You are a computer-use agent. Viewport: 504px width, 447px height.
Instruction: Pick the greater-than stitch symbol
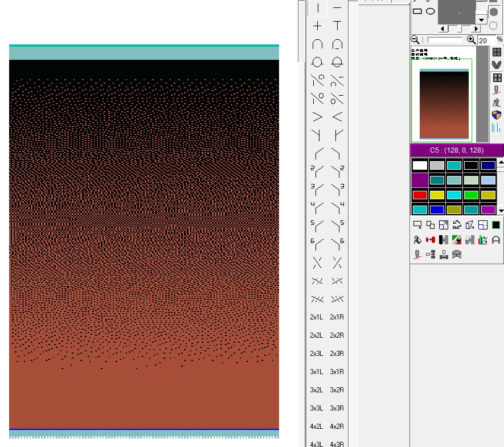pyautogui.click(x=317, y=117)
